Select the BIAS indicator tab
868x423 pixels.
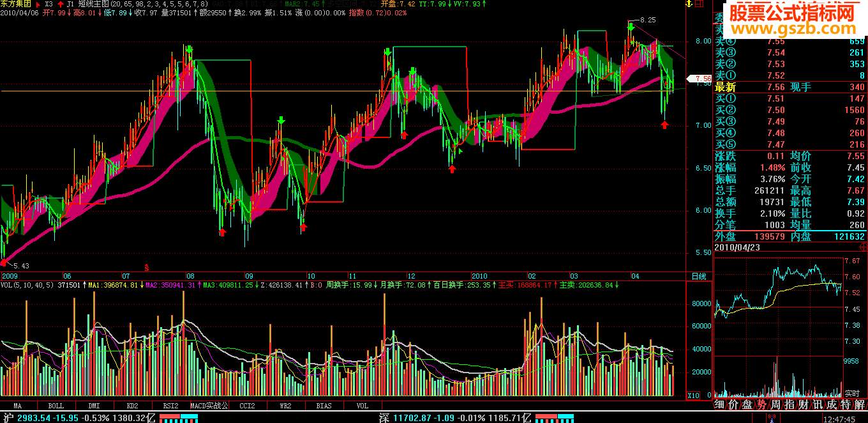(x=324, y=405)
